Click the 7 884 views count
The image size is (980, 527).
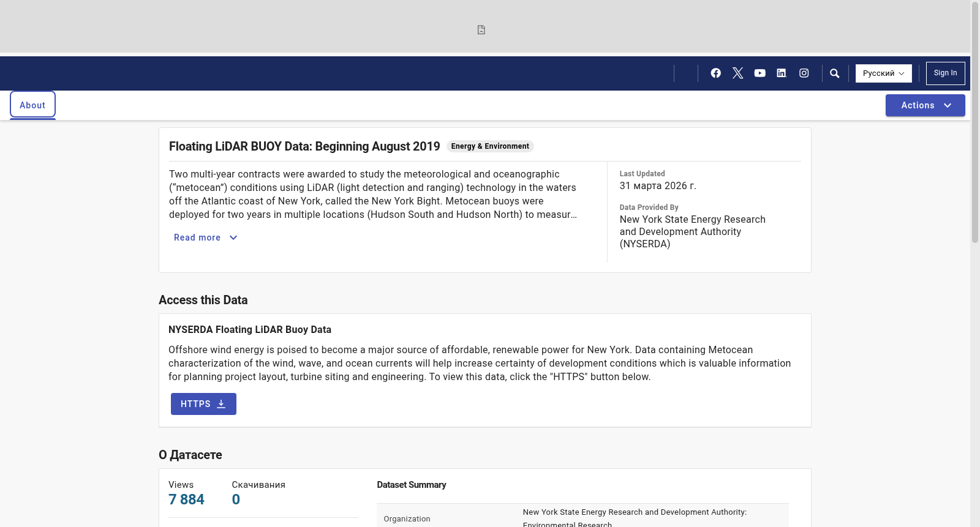pos(186,499)
